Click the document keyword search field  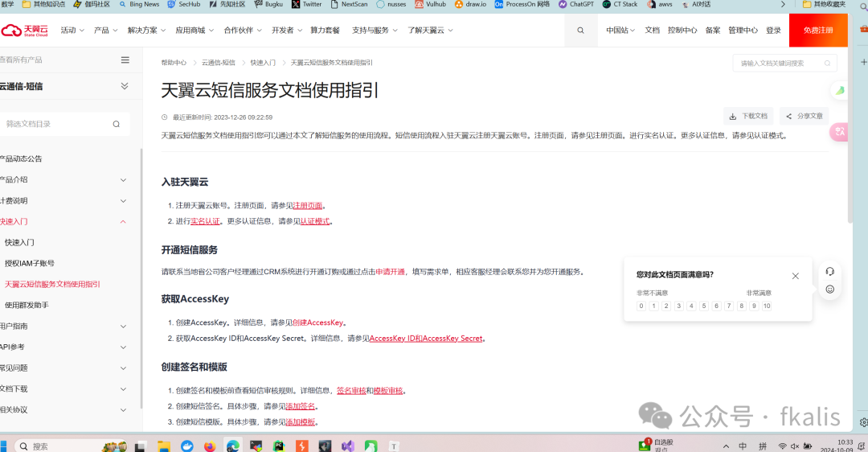coord(784,64)
